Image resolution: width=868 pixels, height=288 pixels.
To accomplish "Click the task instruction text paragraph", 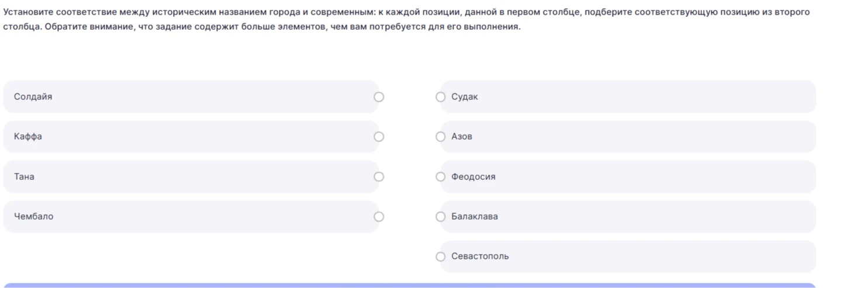I will pyautogui.click(x=407, y=19).
